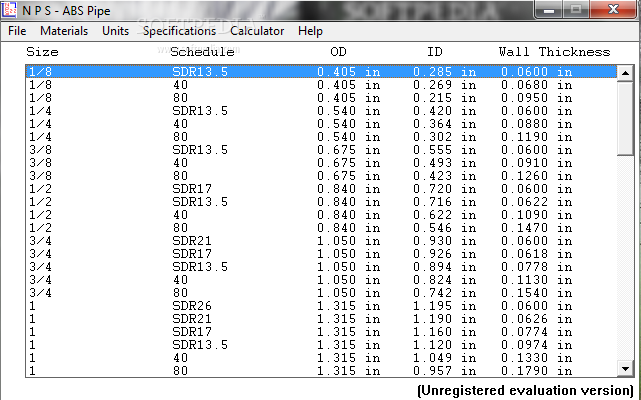Open the Units menu

point(115,31)
